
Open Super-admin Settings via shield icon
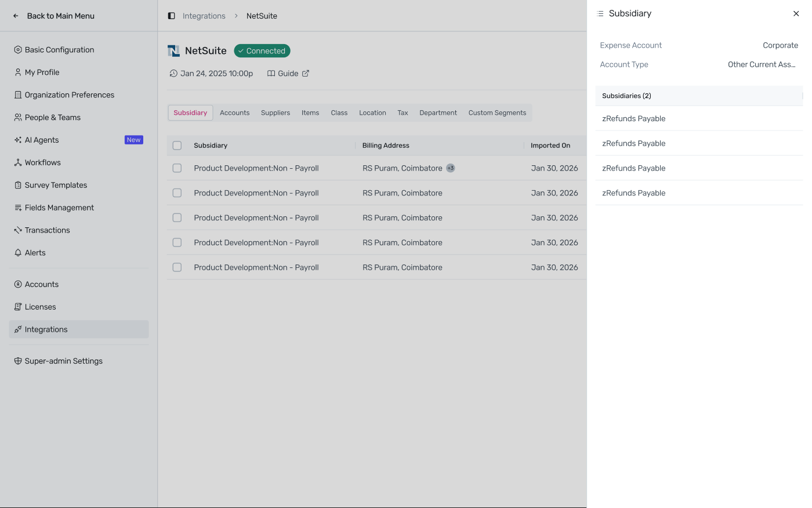coord(18,361)
